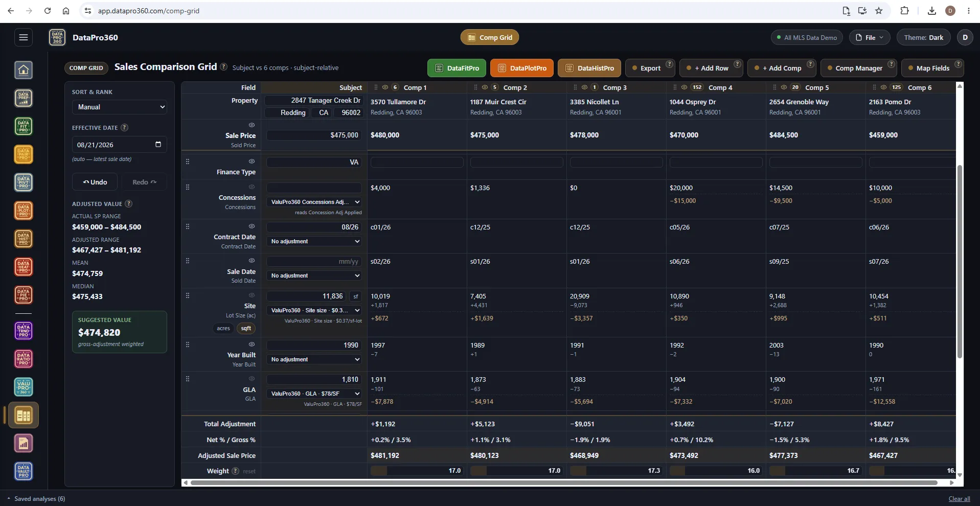Open DataHistPro from the top toolbar
This screenshot has height=506, width=980.
(589, 68)
